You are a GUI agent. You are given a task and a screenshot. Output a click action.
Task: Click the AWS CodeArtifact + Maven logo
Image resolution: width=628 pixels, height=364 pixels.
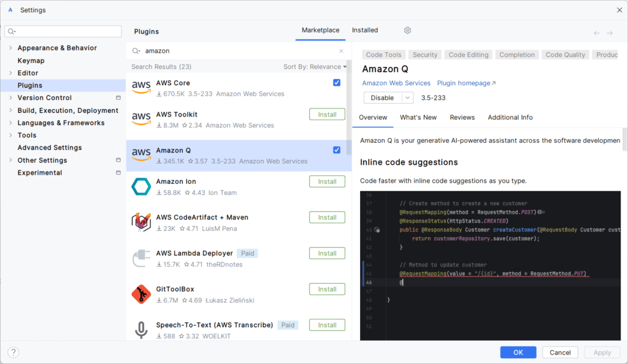[142, 222]
